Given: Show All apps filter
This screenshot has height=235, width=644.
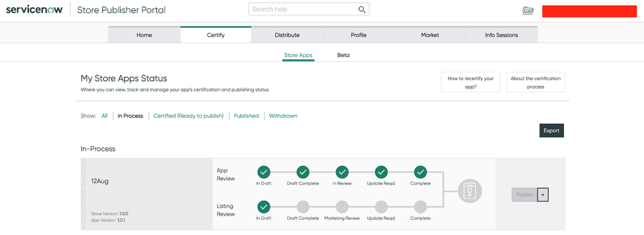Looking at the screenshot, I should tap(104, 116).
